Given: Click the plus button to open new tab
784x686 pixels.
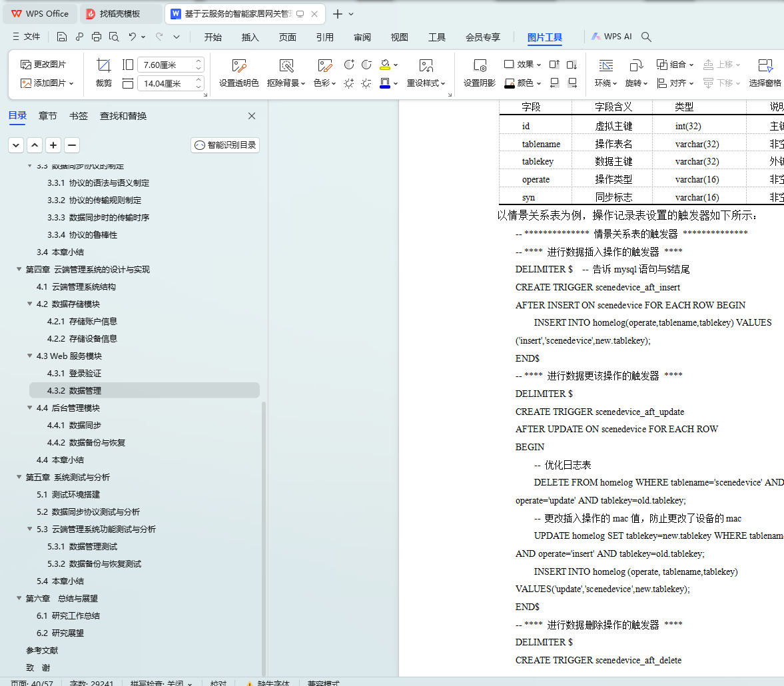Looking at the screenshot, I should click(338, 14).
